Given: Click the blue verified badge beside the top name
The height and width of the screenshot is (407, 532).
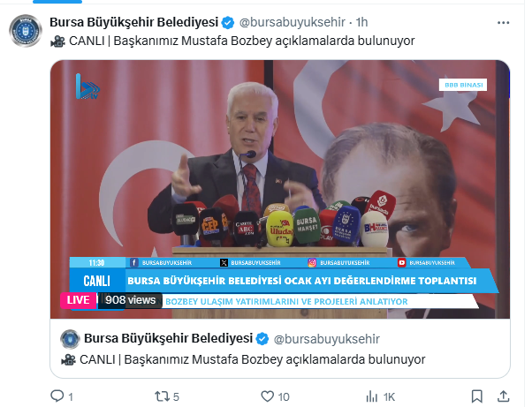Looking at the screenshot, I should pyautogui.click(x=228, y=23).
